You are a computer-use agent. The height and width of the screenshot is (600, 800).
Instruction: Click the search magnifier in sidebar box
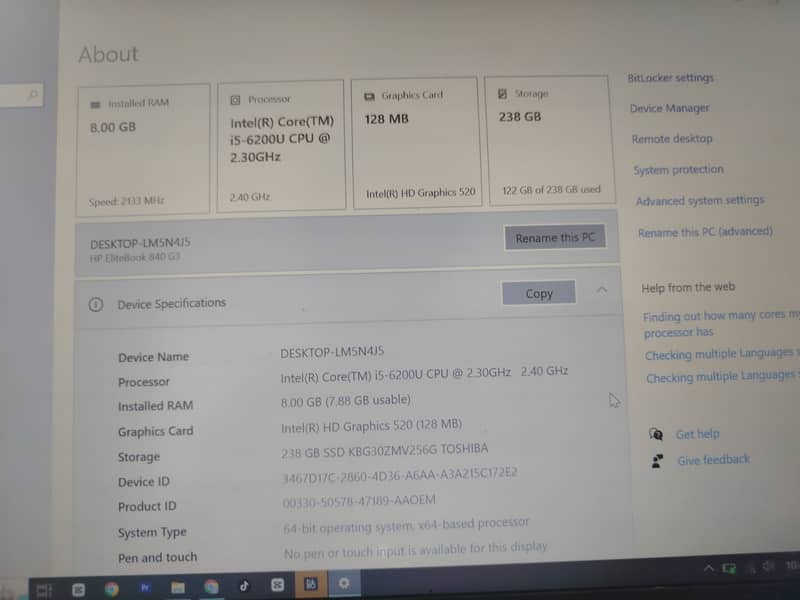(33, 95)
